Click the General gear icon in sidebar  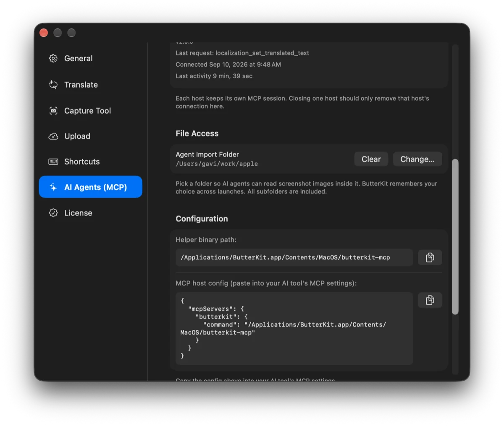coord(53,58)
